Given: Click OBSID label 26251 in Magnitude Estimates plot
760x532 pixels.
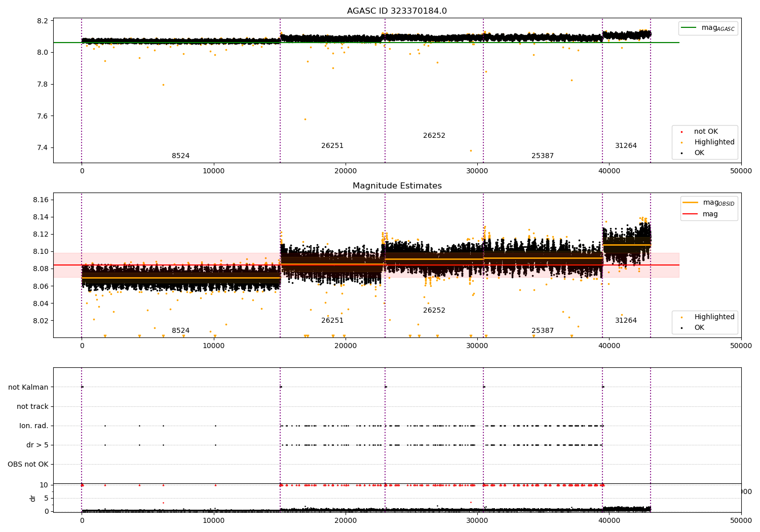Looking at the screenshot, I should [332, 321].
